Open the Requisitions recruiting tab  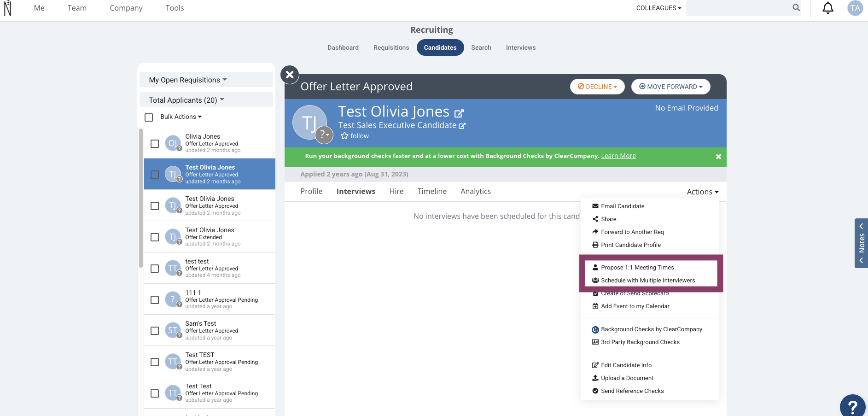click(x=391, y=47)
